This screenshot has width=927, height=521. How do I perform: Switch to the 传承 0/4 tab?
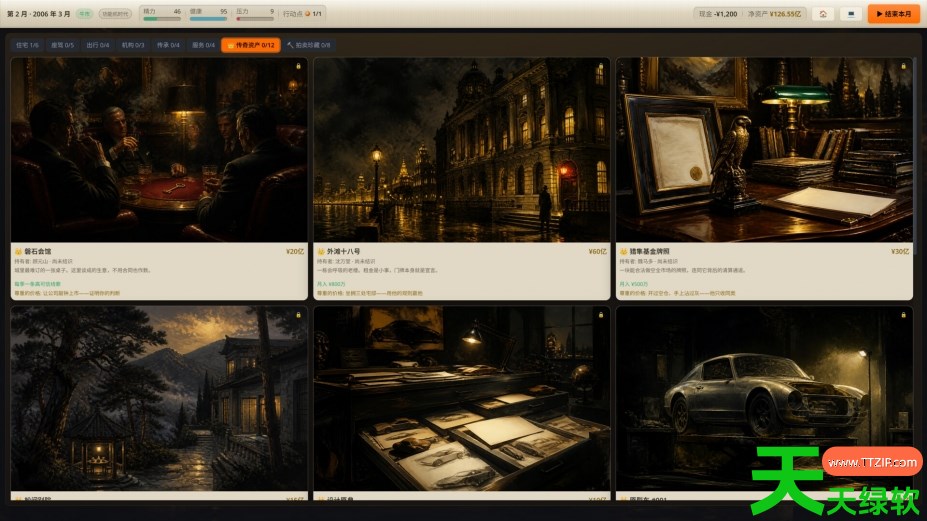168,45
